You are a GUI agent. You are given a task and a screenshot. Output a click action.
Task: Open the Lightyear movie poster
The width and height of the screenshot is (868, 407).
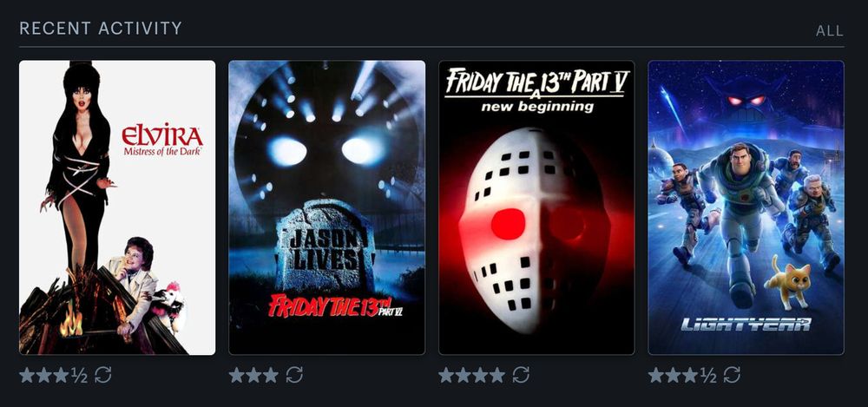coord(746,207)
